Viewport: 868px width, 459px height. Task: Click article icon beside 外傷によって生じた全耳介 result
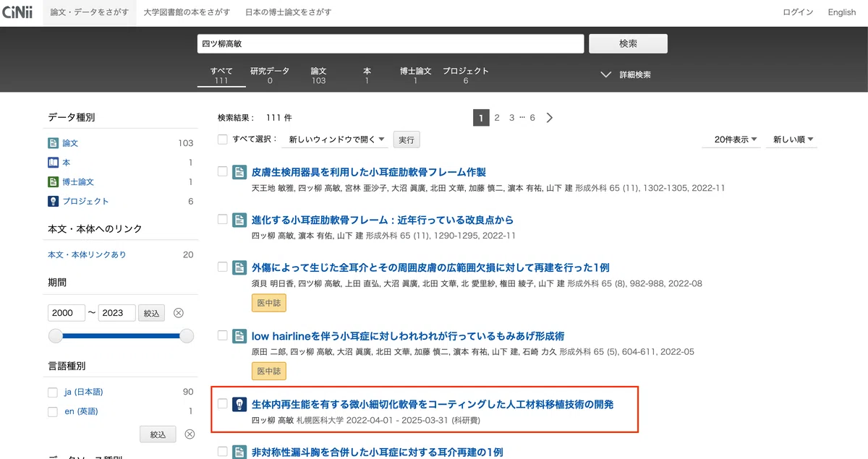coord(239,267)
